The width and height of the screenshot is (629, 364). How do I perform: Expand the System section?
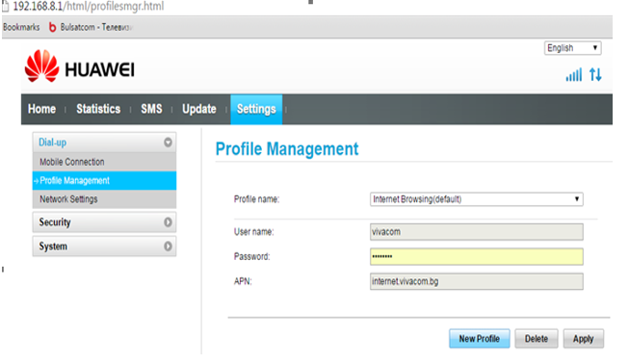[104, 247]
